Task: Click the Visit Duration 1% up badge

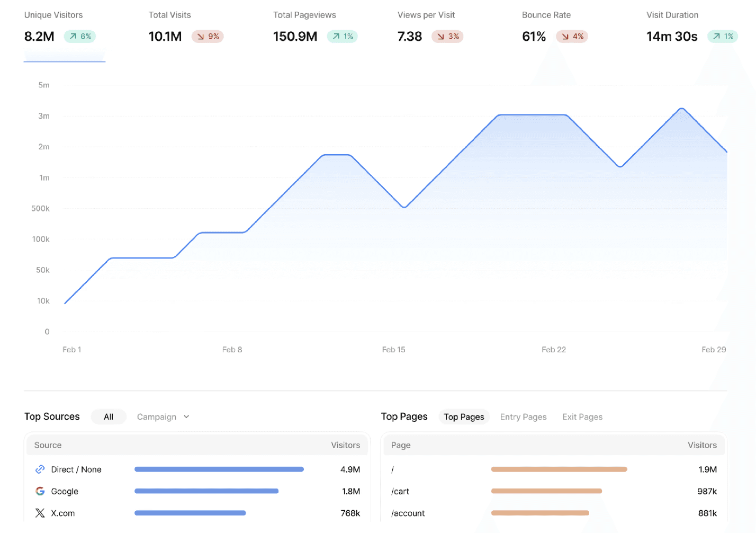Action: coord(723,37)
